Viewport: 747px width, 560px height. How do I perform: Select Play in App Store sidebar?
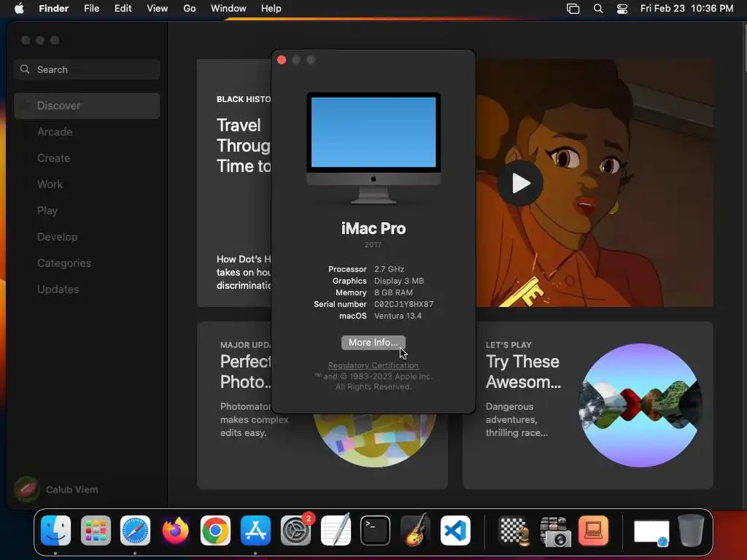point(88,211)
